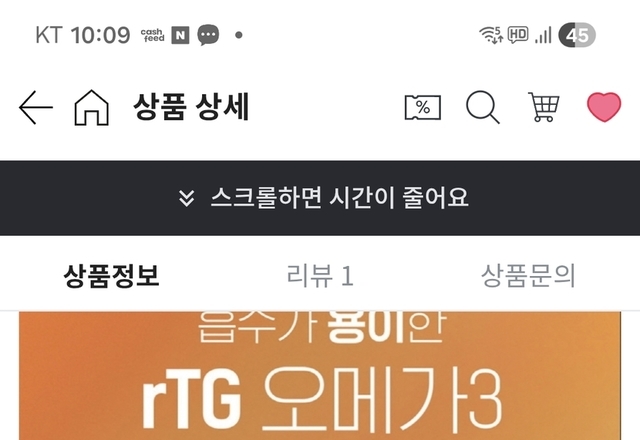Tap the cash feed notification icon
This screenshot has height=440, width=640.
[153, 35]
